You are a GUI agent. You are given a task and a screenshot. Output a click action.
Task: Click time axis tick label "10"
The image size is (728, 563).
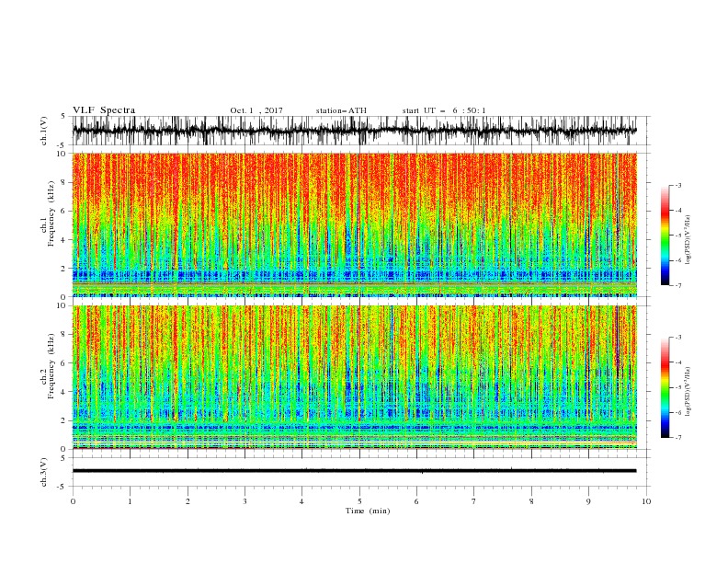coord(646,501)
